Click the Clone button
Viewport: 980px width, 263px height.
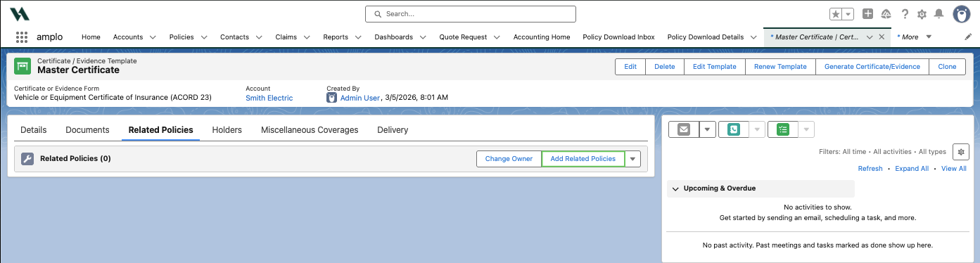(x=947, y=66)
